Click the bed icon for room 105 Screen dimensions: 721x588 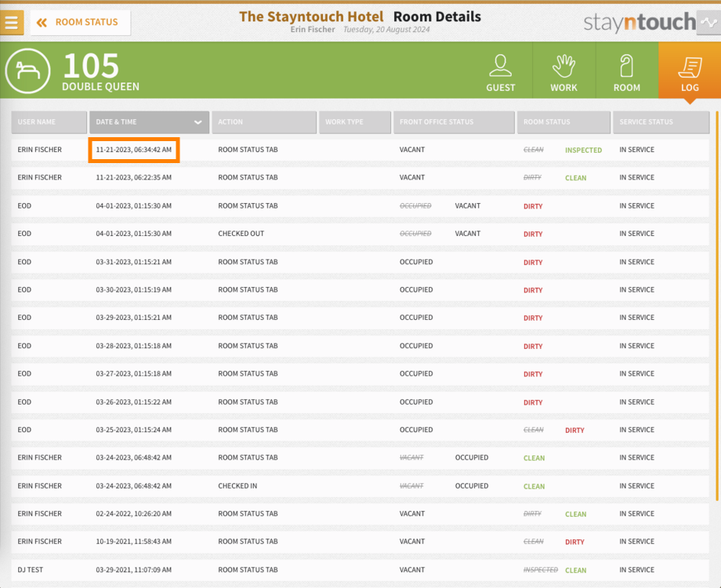(x=27, y=71)
